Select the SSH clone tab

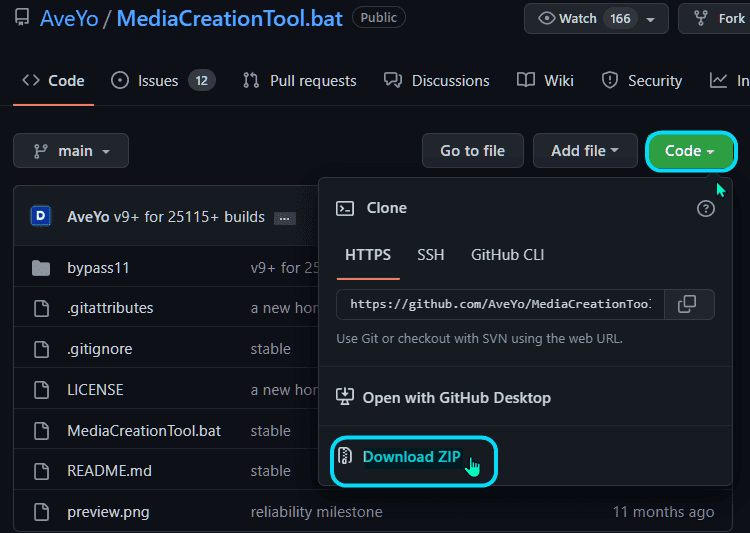(430, 255)
